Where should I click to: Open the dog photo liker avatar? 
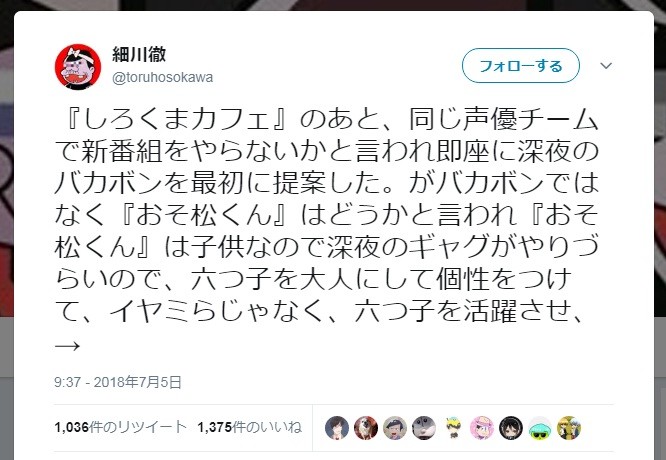point(366,428)
